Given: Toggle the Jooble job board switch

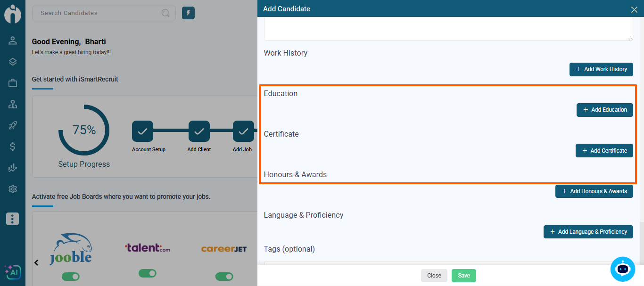Looking at the screenshot, I should 71,276.
